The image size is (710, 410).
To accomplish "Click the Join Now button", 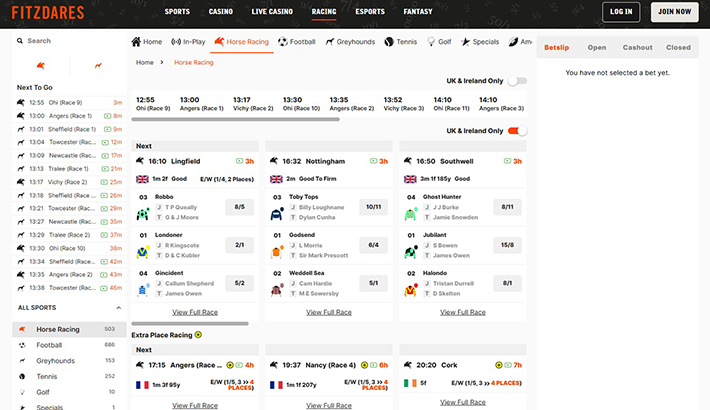I will coord(674,12).
